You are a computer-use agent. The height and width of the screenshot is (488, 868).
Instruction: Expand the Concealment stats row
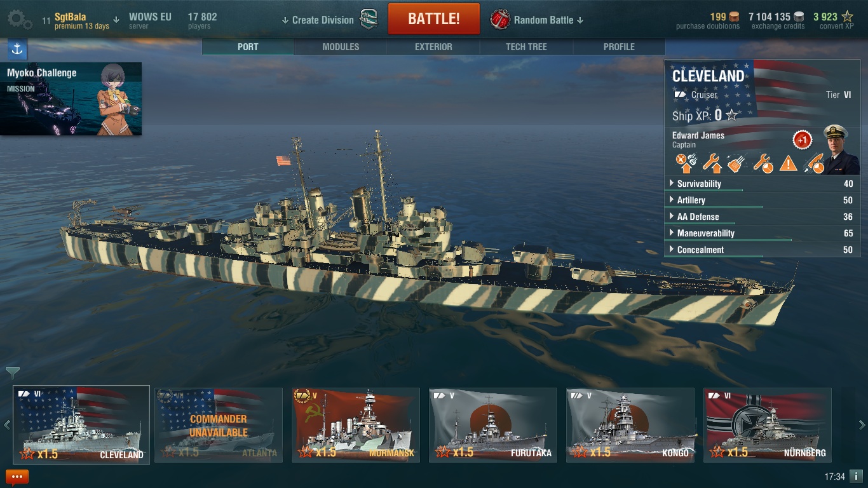click(x=762, y=250)
